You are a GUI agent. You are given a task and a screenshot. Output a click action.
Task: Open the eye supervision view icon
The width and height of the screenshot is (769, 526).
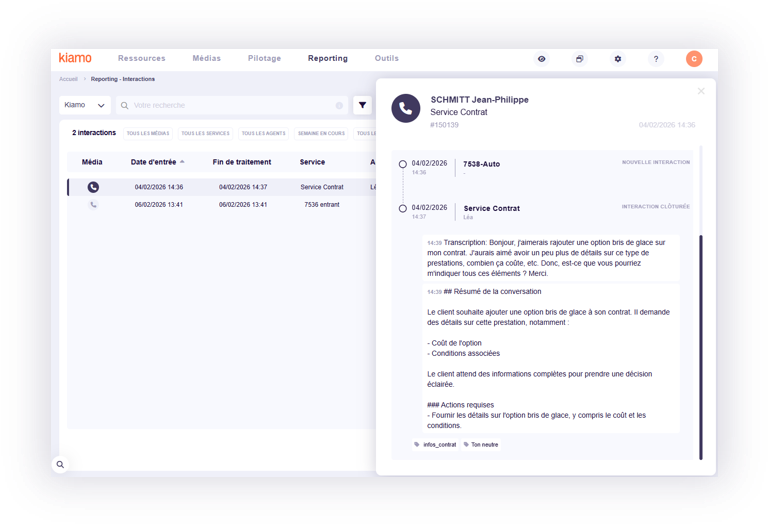point(542,59)
